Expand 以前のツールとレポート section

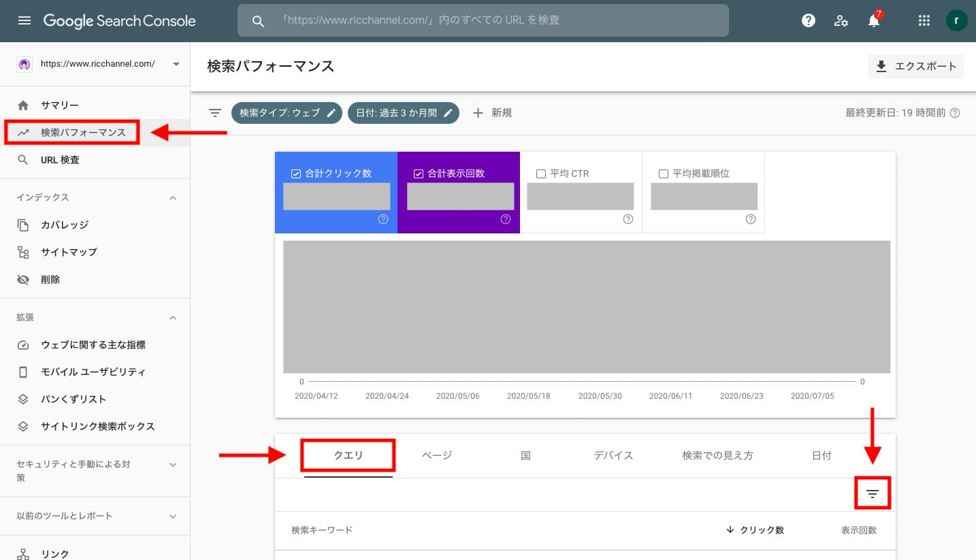coord(173,516)
